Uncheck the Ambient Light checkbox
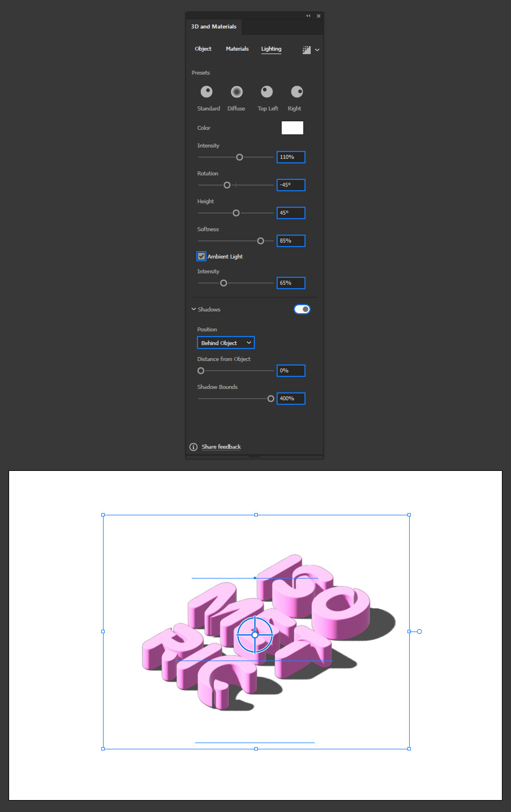The image size is (511, 812). (201, 256)
